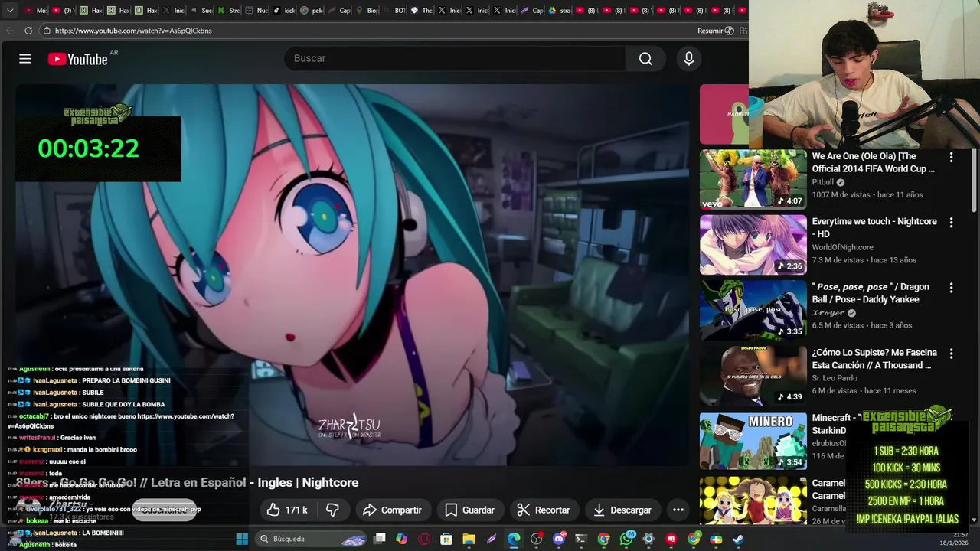Reload the page with the refresh icon

(x=28, y=31)
